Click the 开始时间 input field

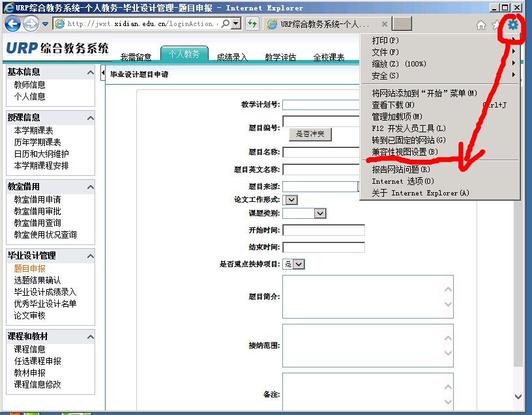pos(323,230)
